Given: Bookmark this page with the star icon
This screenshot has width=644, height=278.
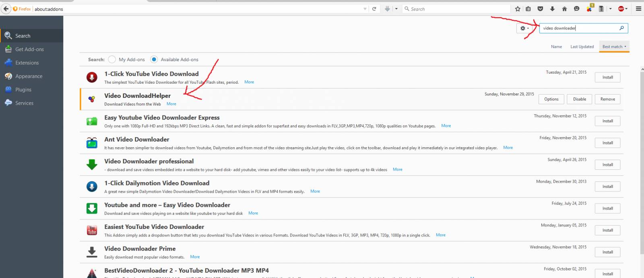Looking at the screenshot, I should pos(518,9).
